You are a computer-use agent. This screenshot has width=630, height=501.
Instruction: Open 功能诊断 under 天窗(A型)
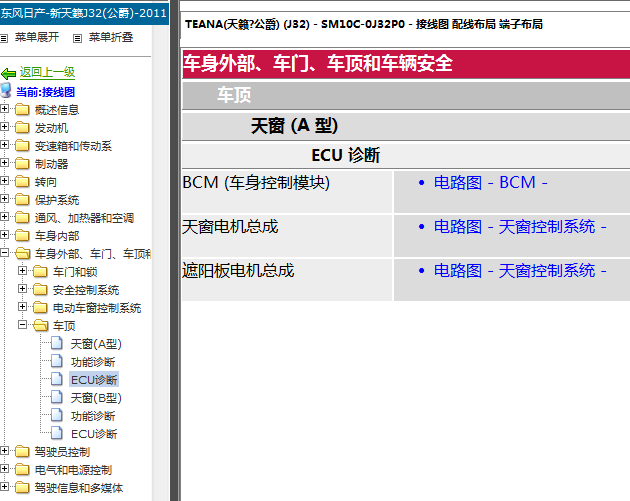(x=93, y=362)
